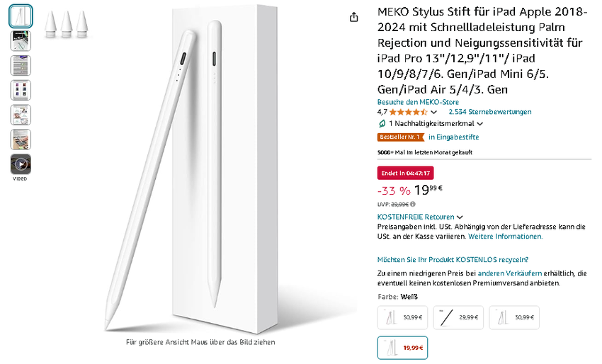602x364 pixels.
Task: Click the green leaf sustainability icon
Action: (x=382, y=123)
